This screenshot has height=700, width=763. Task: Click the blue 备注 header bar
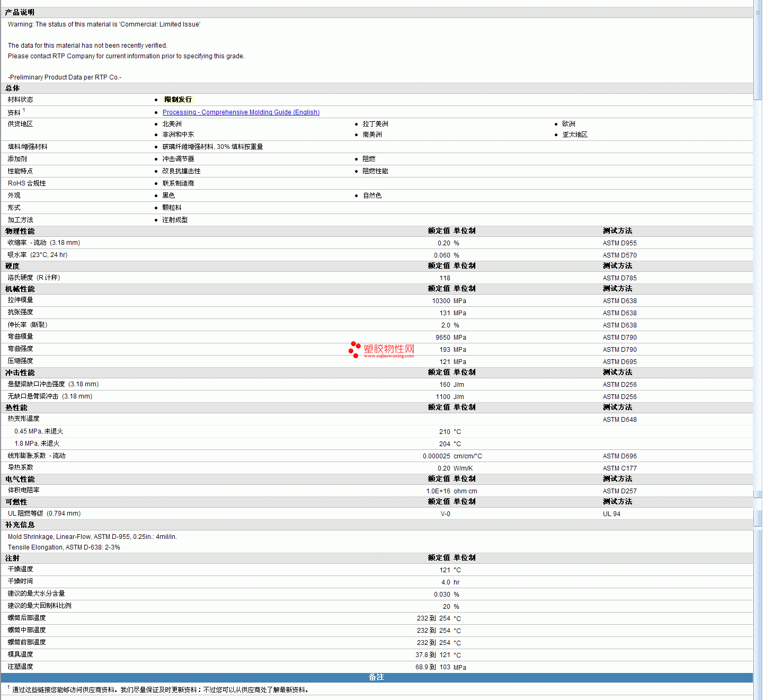(x=376, y=677)
